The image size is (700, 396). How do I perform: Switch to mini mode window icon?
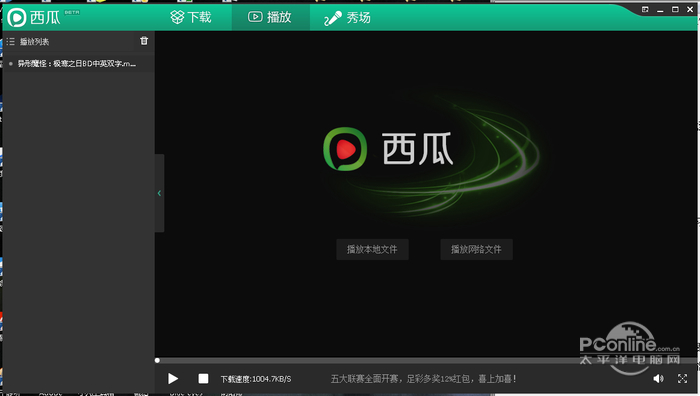[x=645, y=9]
